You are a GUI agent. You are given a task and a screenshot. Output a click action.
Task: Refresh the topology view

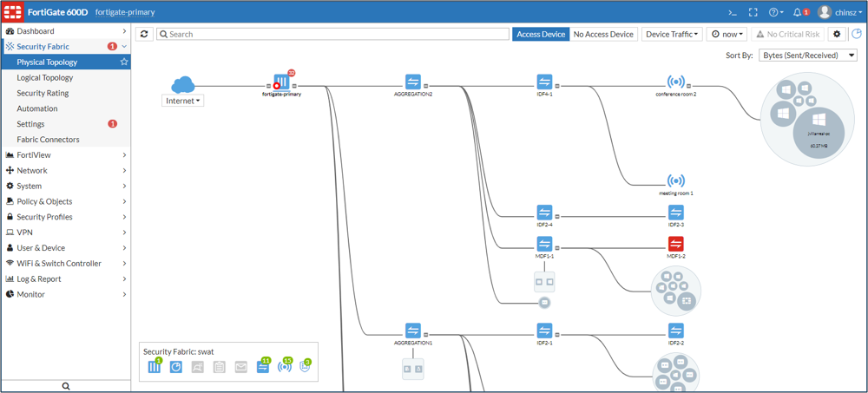pos(144,35)
